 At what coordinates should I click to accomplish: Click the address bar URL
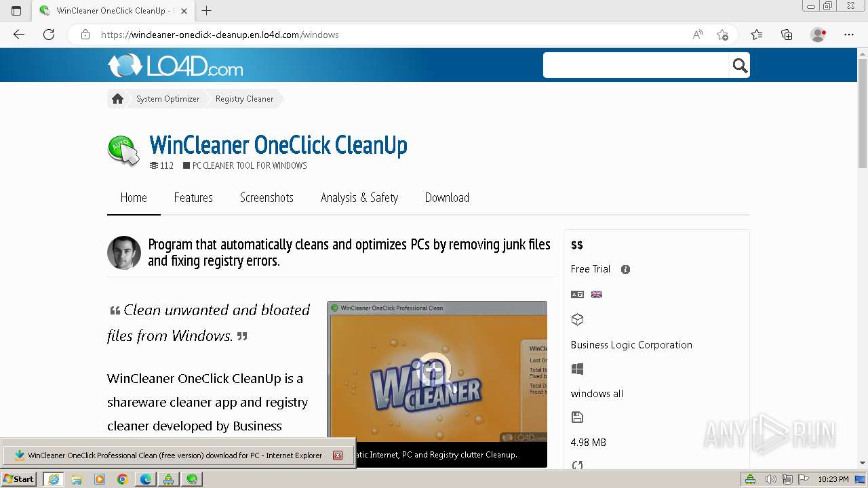(220, 35)
